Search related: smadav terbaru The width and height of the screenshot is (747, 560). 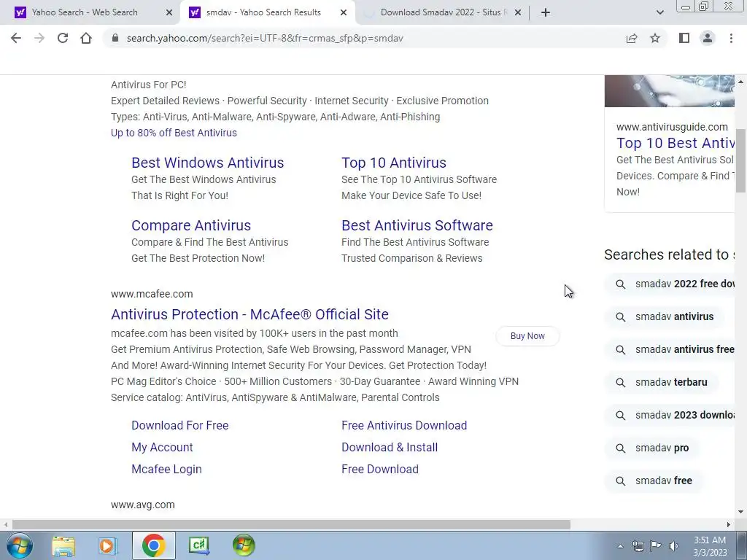(661, 382)
